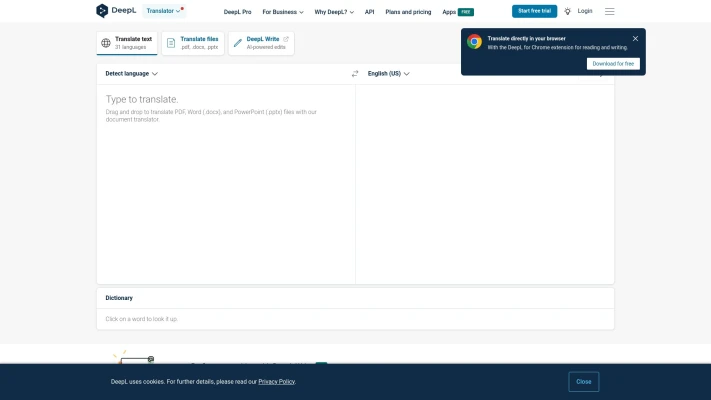Screen dimensions: 711x400
Task: Go to the API page
Action: 370,12
